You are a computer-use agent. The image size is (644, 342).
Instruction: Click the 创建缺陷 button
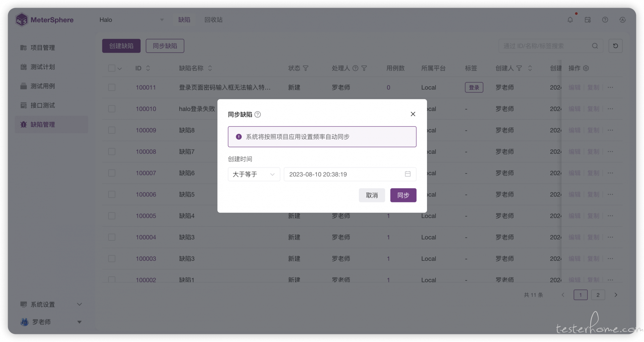(121, 46)
